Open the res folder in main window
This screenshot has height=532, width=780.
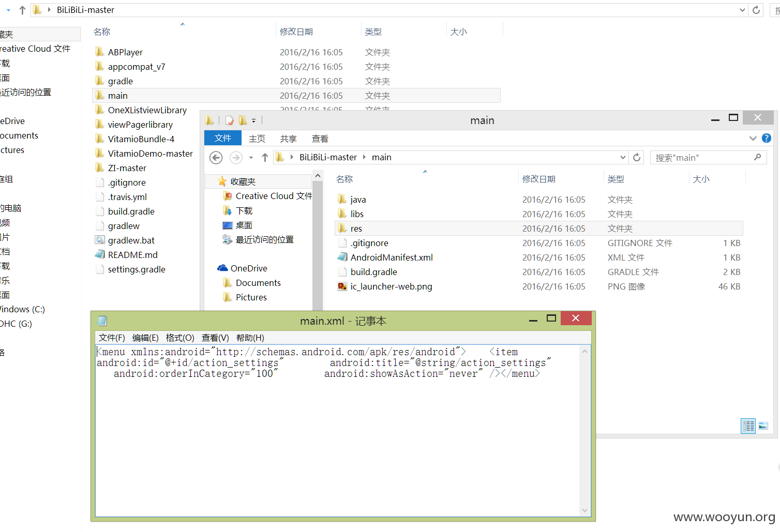tap(539, 229)
